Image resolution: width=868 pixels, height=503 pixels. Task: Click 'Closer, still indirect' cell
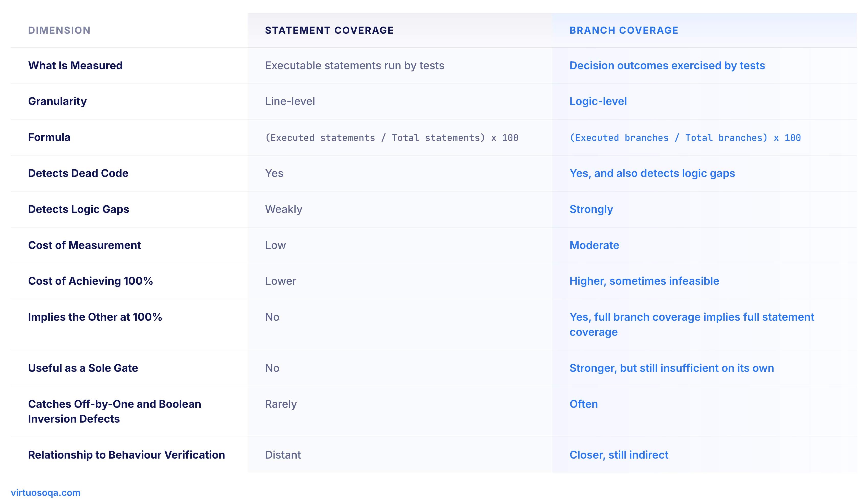pos(619,455)
